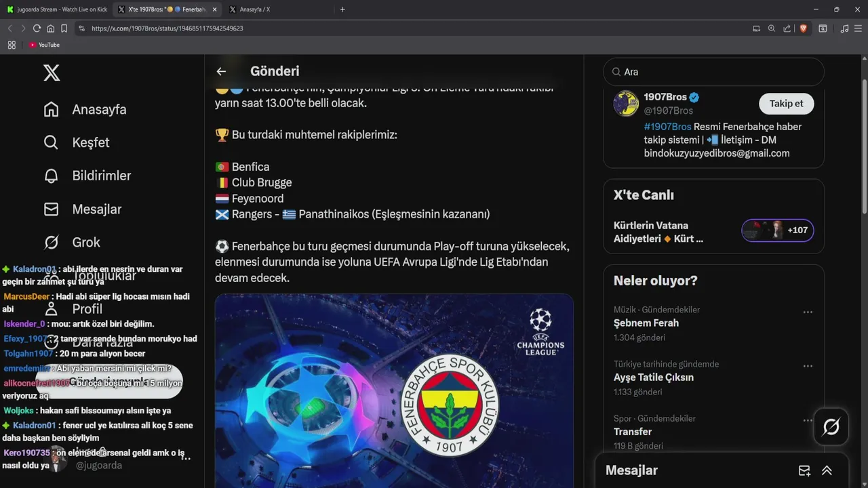Open the #1907Bros hashtag link
The height and width of the screenshot is (488, 868).
coord(667,127)
